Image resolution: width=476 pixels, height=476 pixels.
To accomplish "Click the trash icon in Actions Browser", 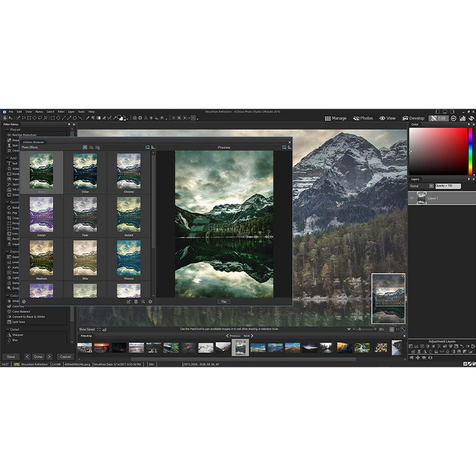I will click(x=136, y=302).
